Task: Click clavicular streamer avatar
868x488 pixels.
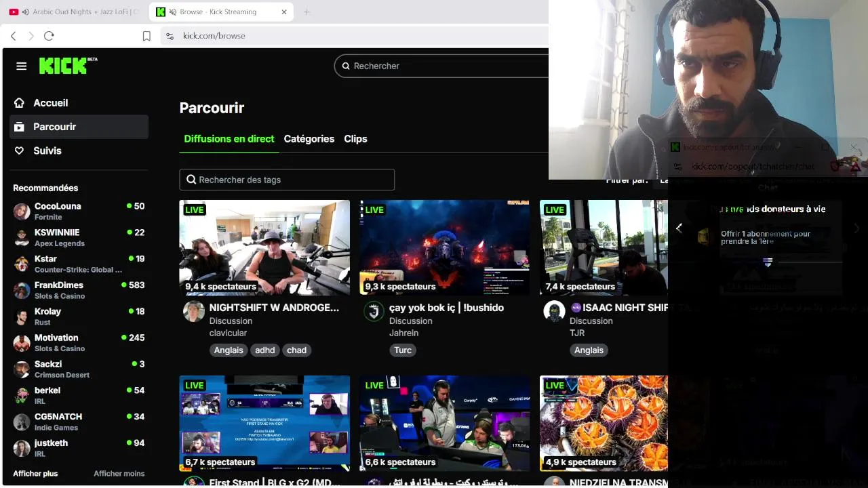Action: [194, 312]
